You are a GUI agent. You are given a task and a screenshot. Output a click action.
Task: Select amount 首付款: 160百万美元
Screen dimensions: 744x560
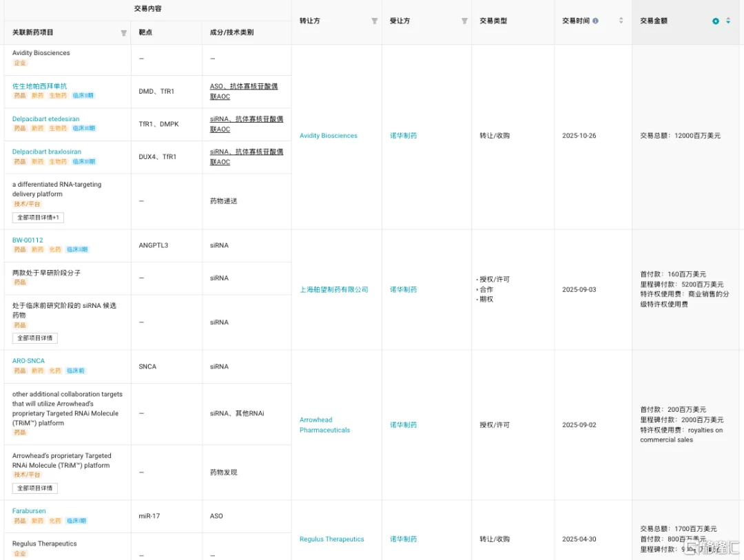pos(673,274)
